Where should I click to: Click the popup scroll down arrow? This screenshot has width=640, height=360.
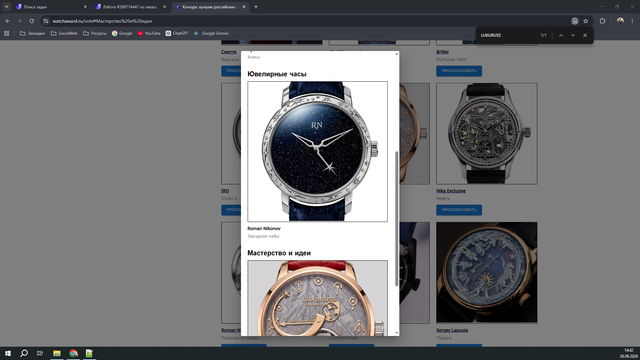click(396, 333)
